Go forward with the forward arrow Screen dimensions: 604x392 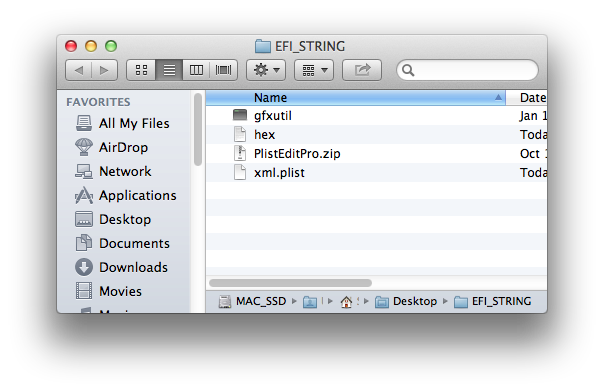click(104, 70)
